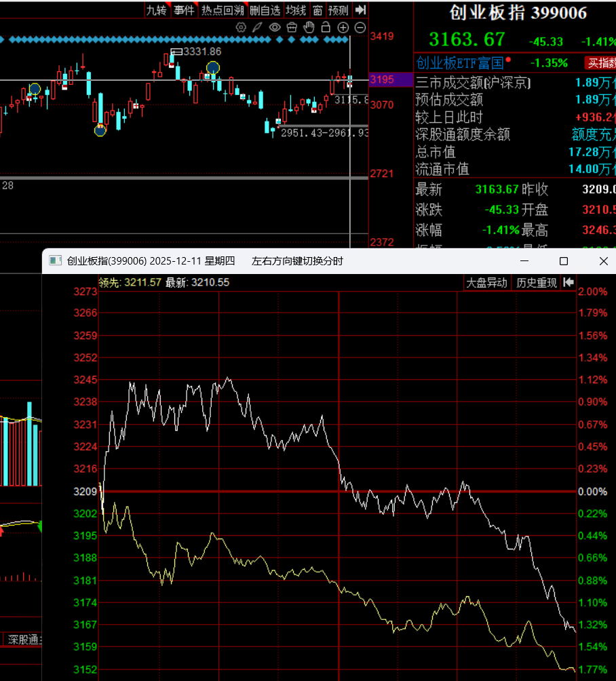Select the hand pan tool
The image size is (616, 681).
(309, 28)
